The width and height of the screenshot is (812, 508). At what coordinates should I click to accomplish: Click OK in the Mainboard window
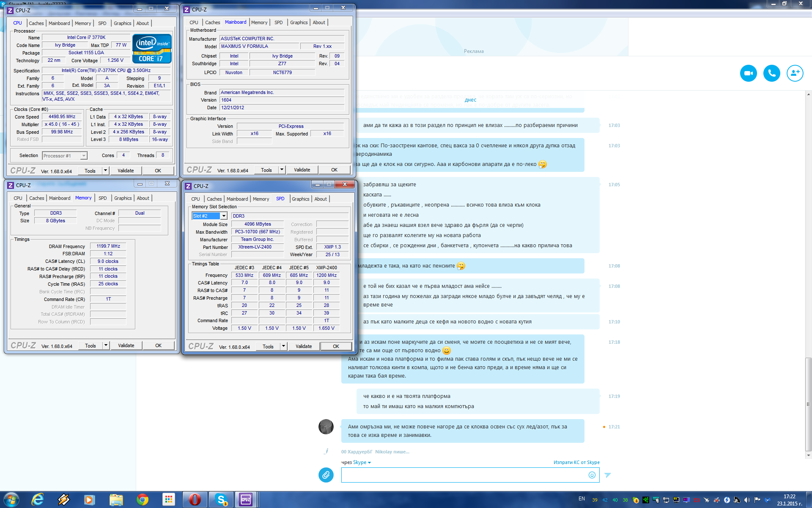coord(334,170)
